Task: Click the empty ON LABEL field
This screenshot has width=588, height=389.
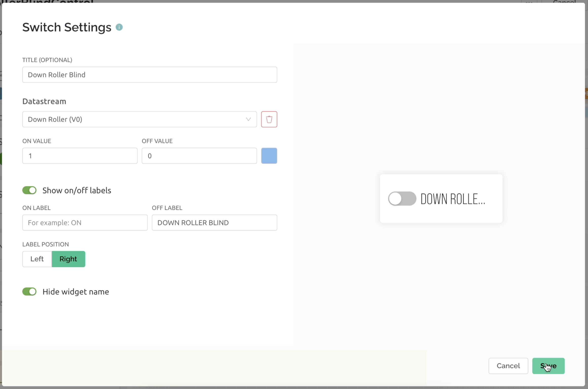Action: click(x=85, y=223)
